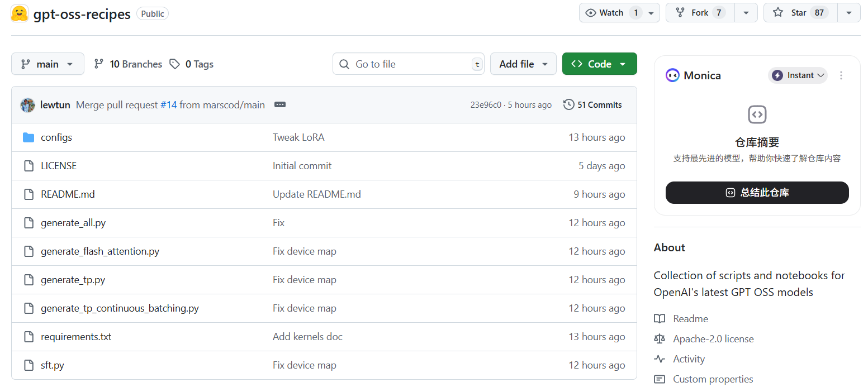Open Monica's Instant model dropdown
The width and height of the screenshot is (868, 387).
pos(798,75)
